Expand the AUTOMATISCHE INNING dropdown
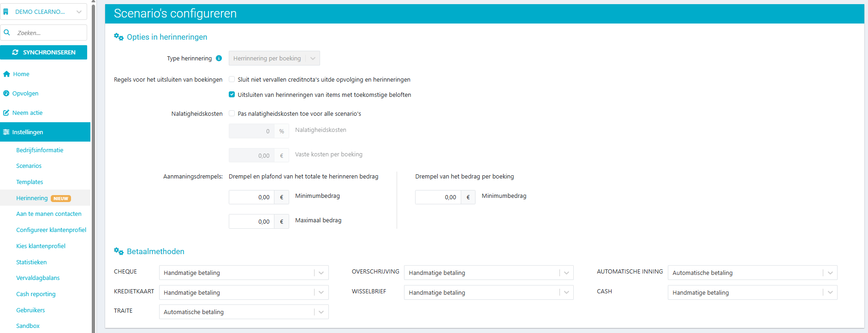Screen dimensions: 868x333 752,273
